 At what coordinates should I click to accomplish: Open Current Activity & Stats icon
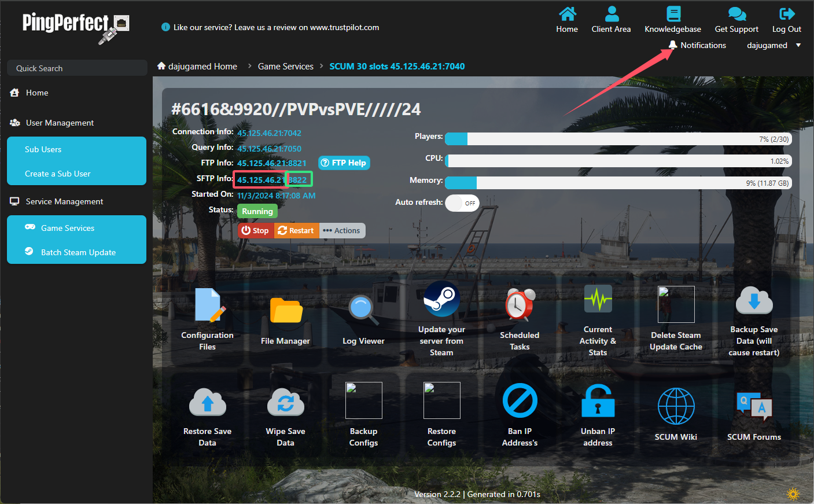tap(598, 299)
